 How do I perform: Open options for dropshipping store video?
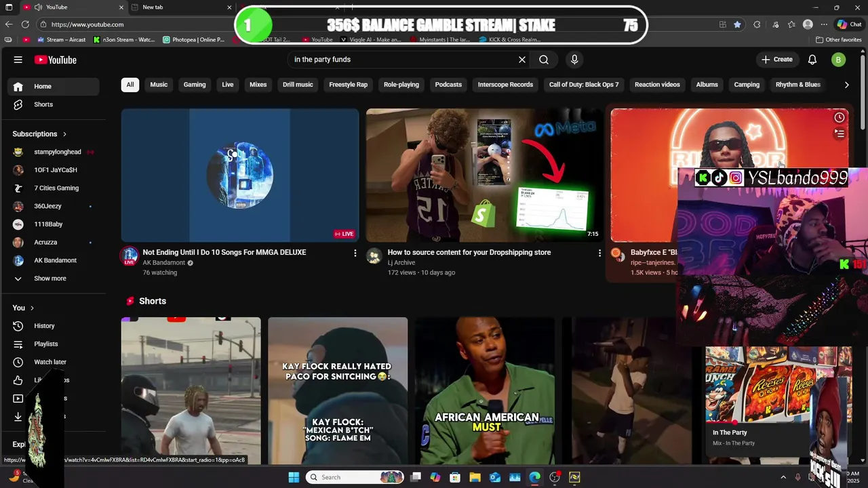point(599,253)
